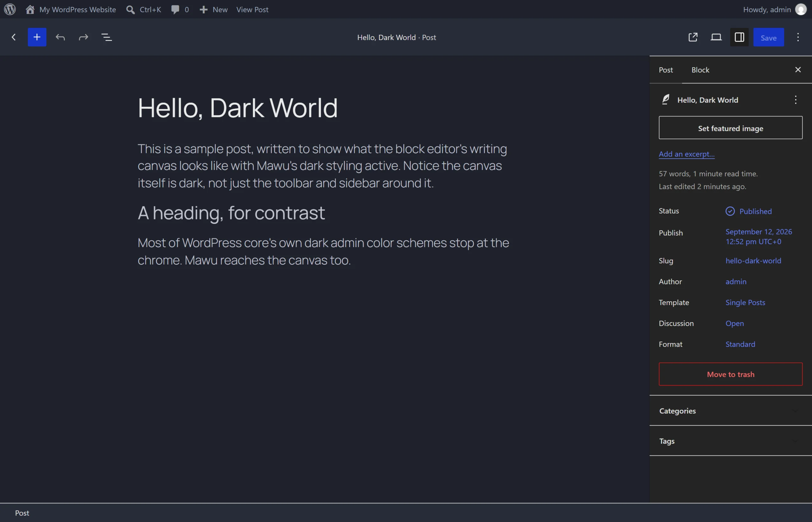This screenshot has height=522, width=812.
Task: Redo the last undone change
Action: [83, 37]
